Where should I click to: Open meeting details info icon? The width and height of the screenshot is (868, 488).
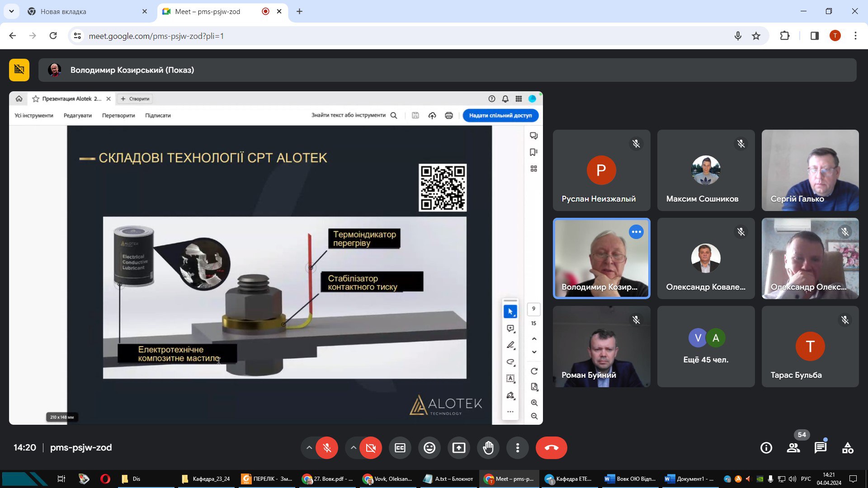pyautogui.click(x=766, y=448)
